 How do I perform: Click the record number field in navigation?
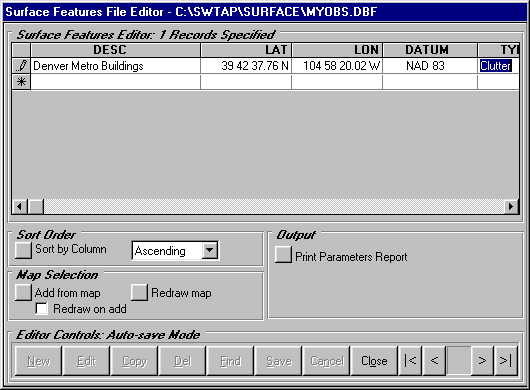click(x=458, y=361)
